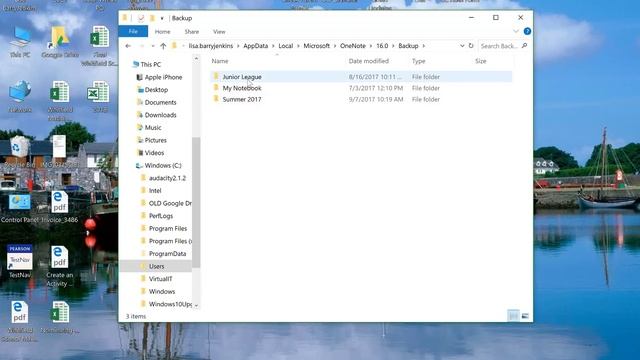Image resolution: width=640 pixels, height=360 pixels.
Task: Select Create an Activity PDF desktop file
Action: point(60,266)
